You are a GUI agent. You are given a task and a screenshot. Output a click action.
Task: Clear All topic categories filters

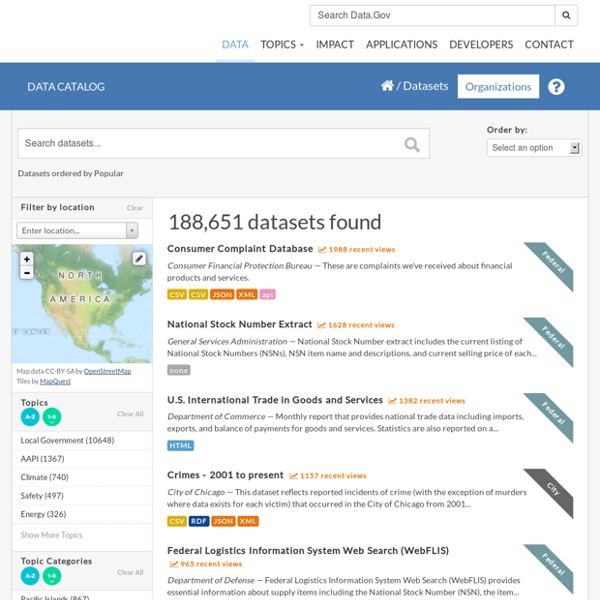[130, 572]
